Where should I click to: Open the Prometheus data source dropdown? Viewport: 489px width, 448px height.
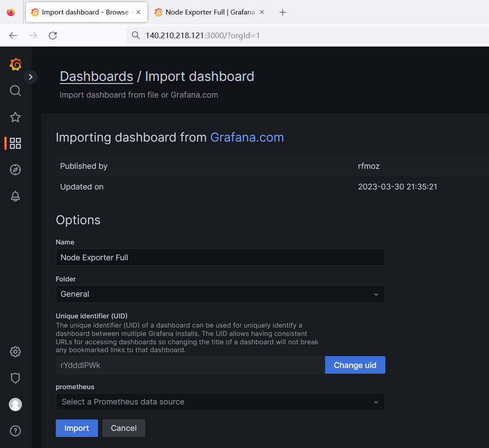[x=220, y=402]
